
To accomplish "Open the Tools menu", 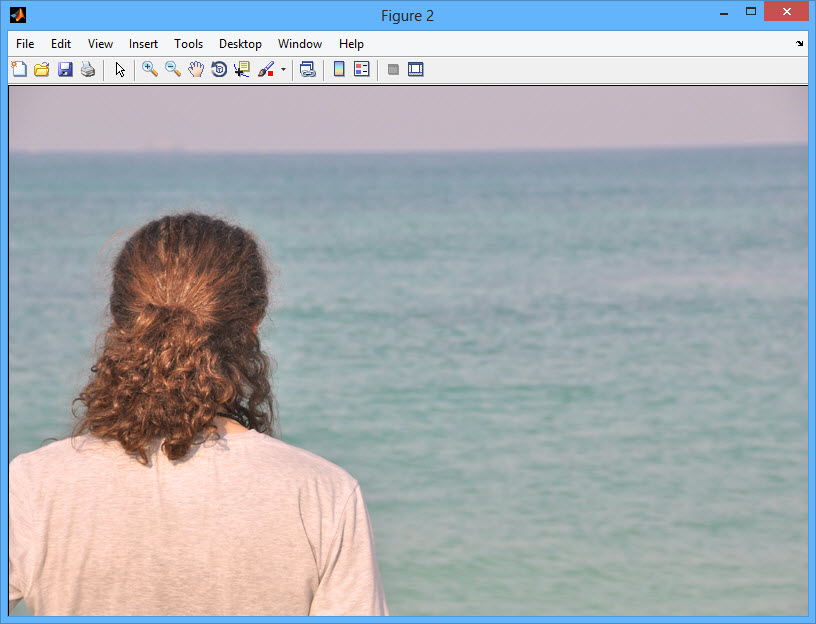I will [188, 44].
